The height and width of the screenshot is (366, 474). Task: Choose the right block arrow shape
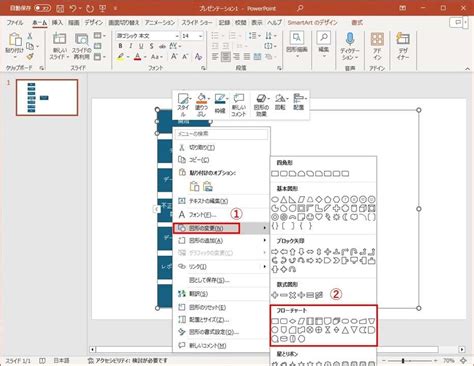click(x=275, y=252)
